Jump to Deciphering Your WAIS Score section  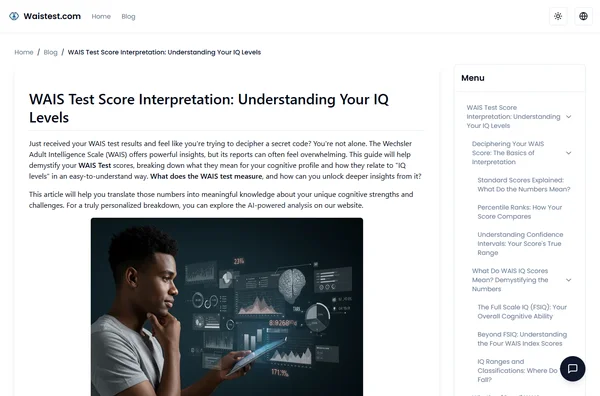coord(508,153)
